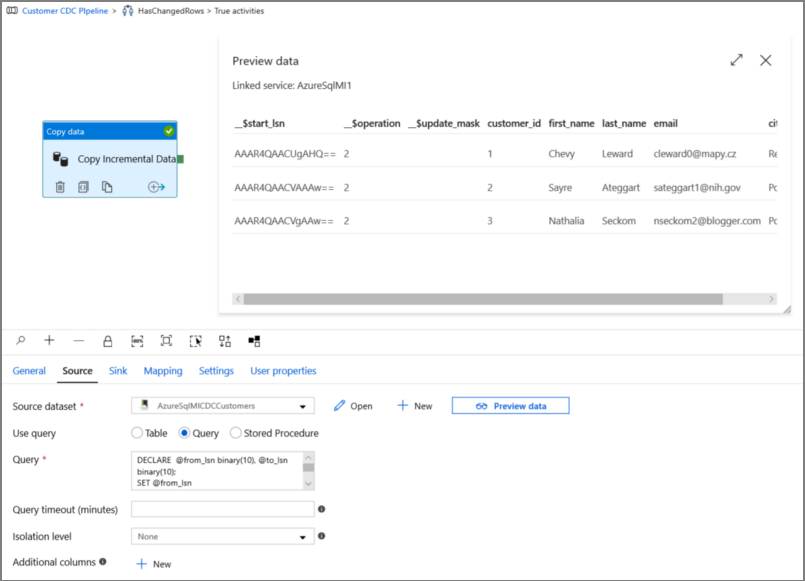
Task: Select the Stored Procedure option
Action: click(237, 433)
